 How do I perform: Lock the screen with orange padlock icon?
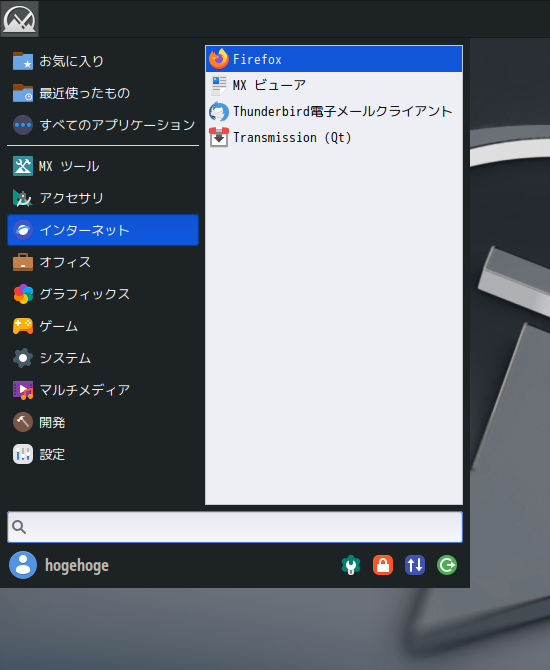pyautogui.click(x=383, y=565)
